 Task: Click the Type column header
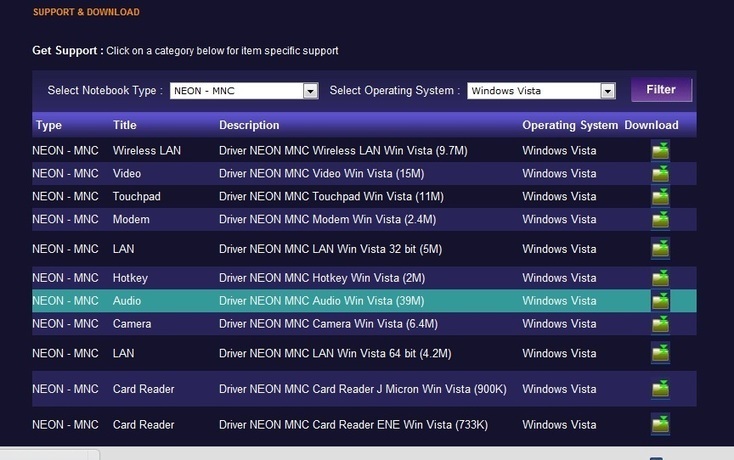click(x=49, y=125)
